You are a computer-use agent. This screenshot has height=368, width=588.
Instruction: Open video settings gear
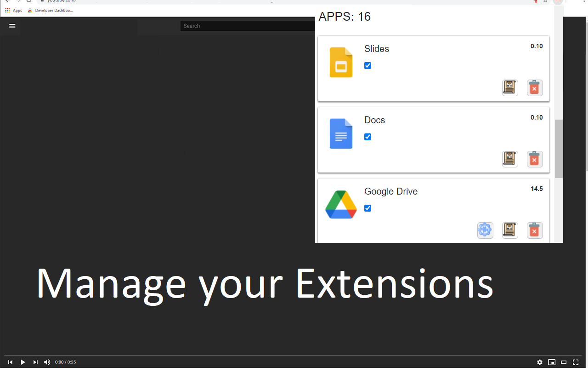pos(540,362)
